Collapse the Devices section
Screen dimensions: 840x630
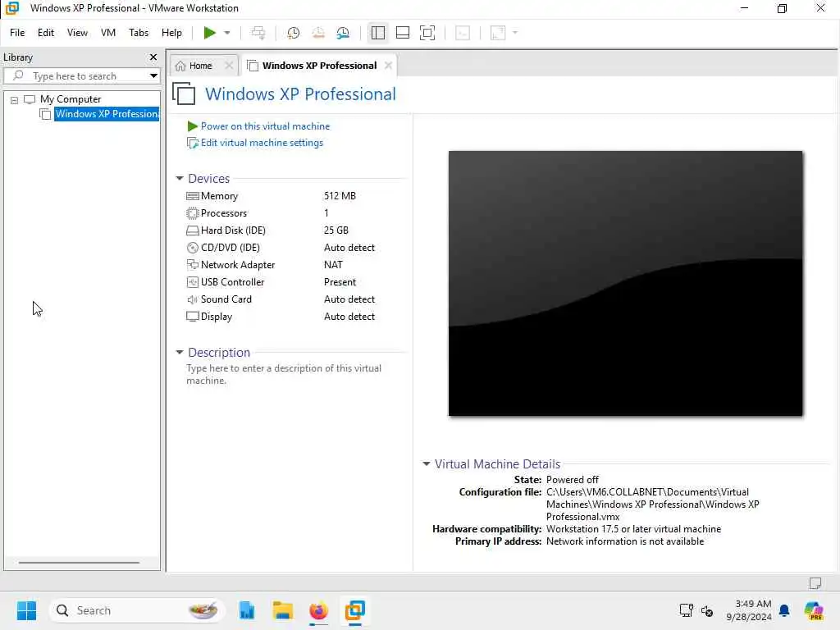pos(180,178)
